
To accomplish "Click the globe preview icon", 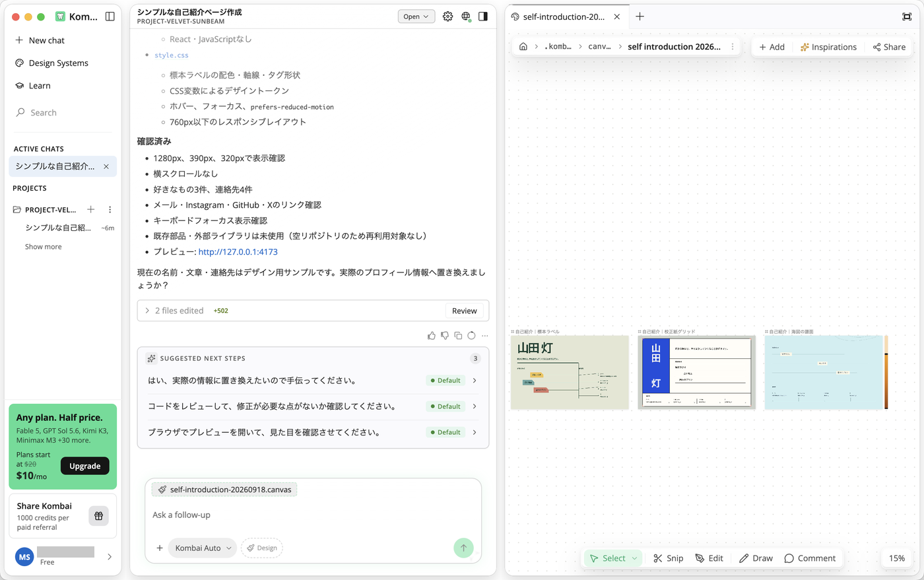I will click(x=466, y=16).
